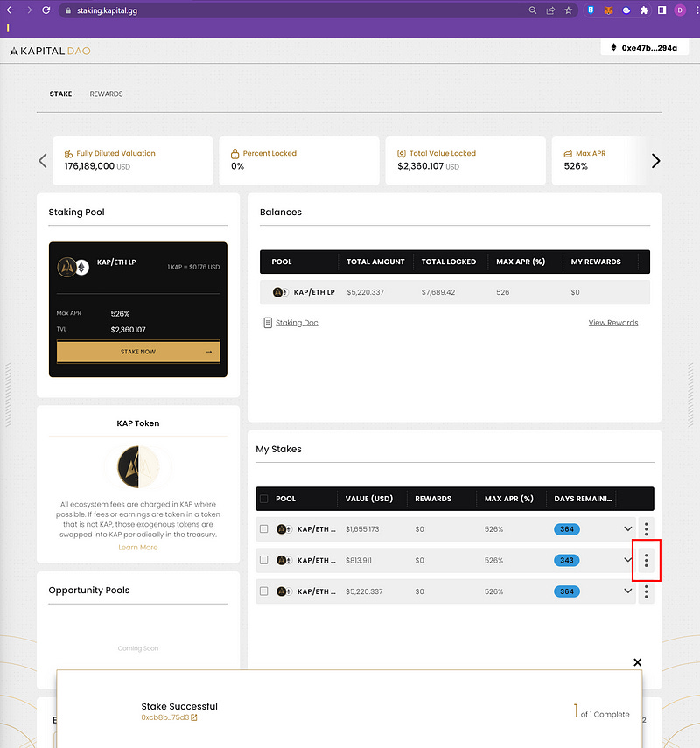This screenshot has width=700, height=748.
Task: Switch to the REWARDS tab
Action: (107, 94)
